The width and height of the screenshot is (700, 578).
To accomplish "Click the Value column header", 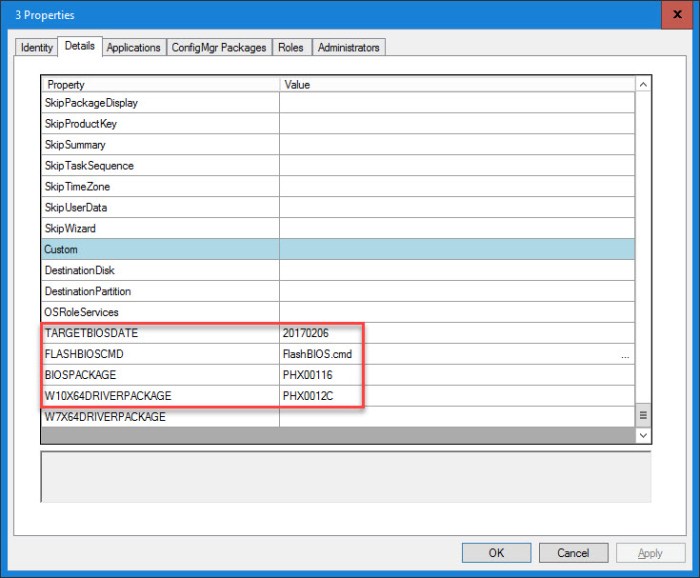I will point(457,85).
